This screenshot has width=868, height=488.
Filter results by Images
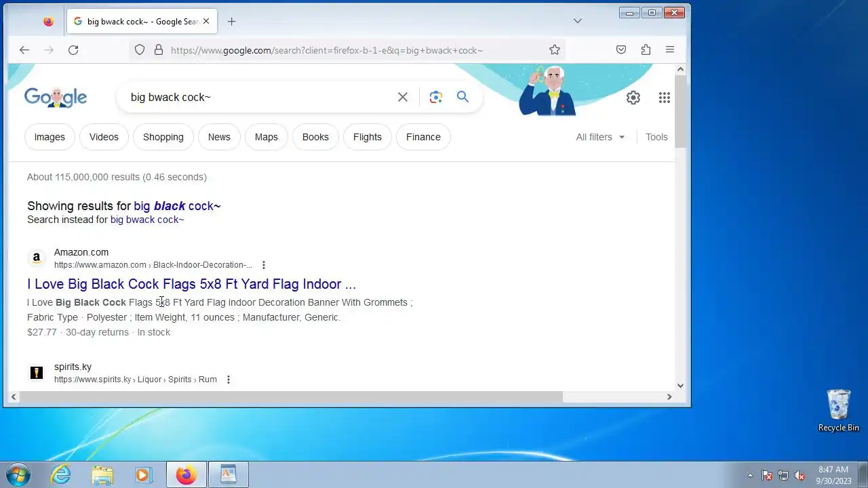50,137
